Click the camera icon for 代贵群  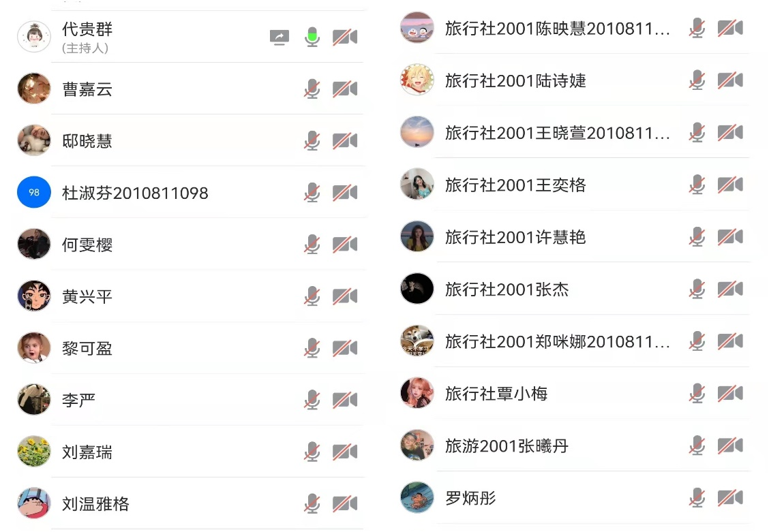pyautogui.click(x=345, y=37)
